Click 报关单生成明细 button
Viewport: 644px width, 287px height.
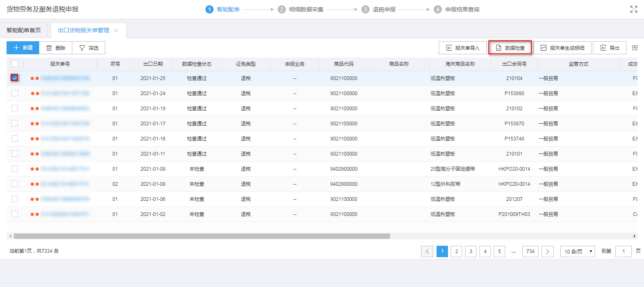tap(562, 48)
